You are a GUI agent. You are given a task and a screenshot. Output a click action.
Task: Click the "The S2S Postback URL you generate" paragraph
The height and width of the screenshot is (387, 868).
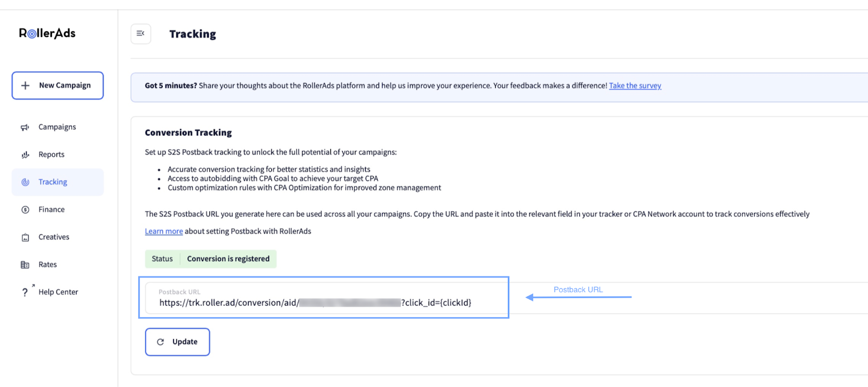coord(477,214)
